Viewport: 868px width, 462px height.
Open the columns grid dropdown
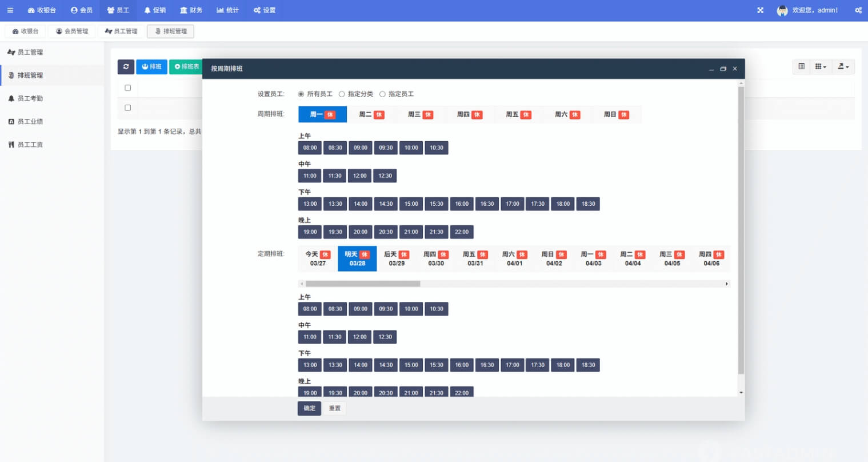(x=821, y=67)
